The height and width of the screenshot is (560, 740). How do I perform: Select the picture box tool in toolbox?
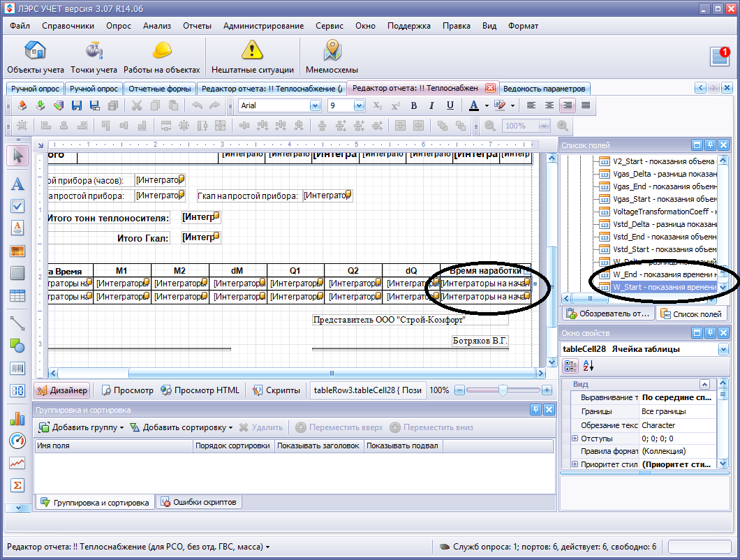pos(17,251)
